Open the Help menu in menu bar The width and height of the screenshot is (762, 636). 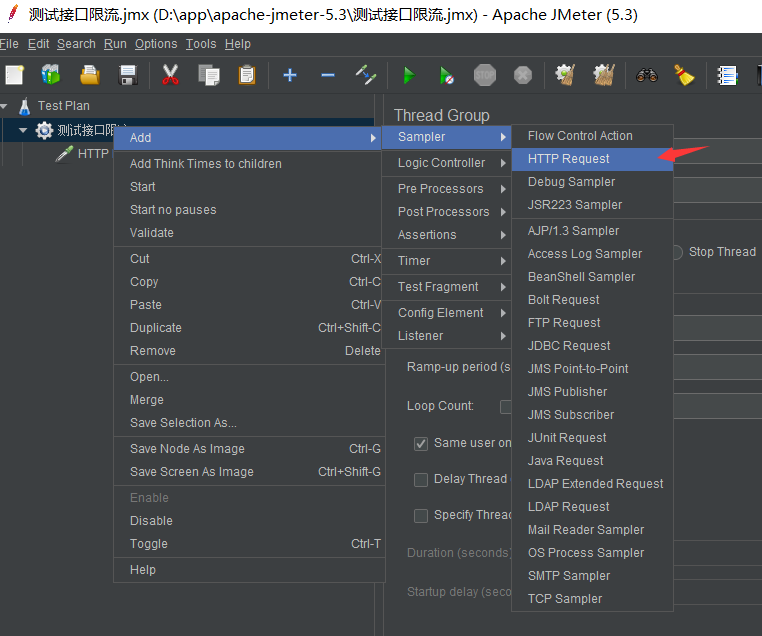238,44
